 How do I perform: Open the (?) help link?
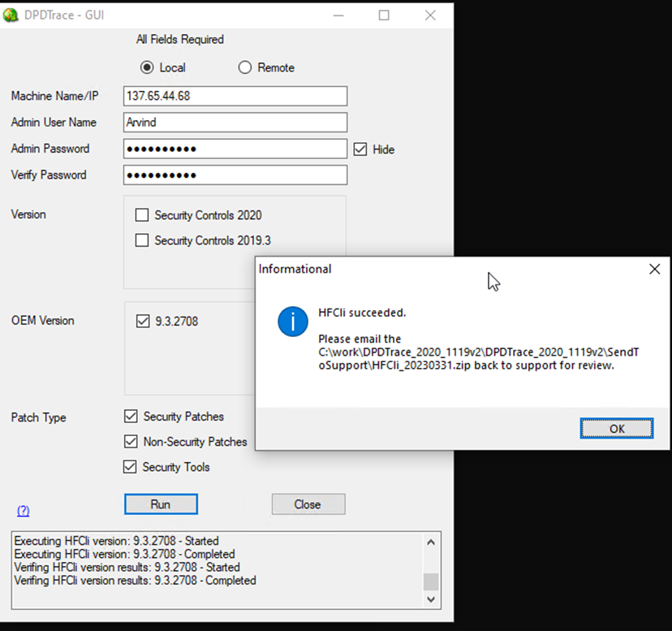pos(24,511)
